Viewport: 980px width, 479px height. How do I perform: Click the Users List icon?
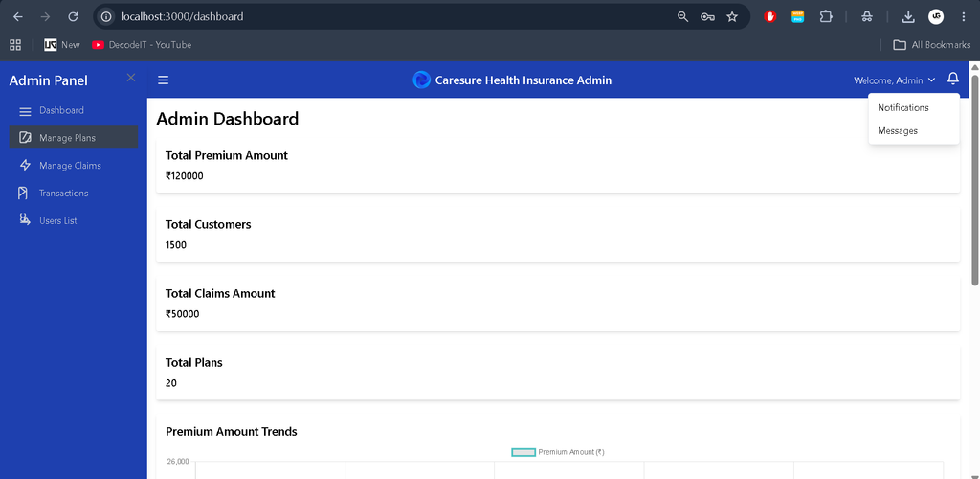24,219
